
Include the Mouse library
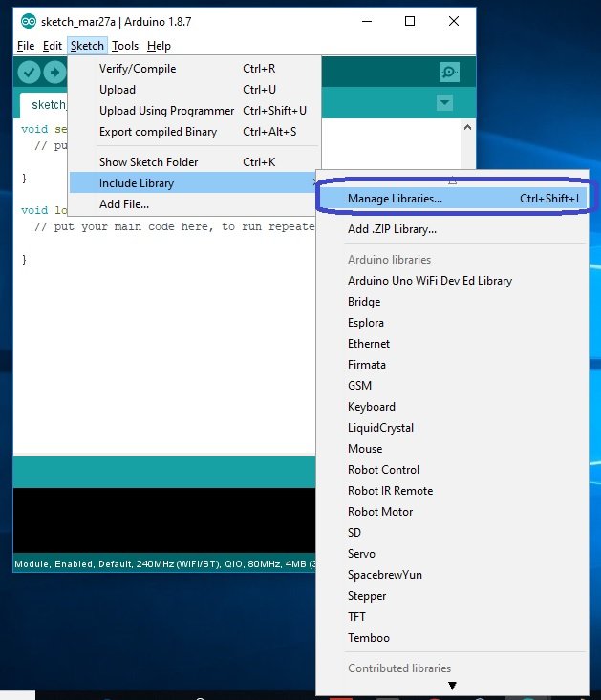(452, 449)
